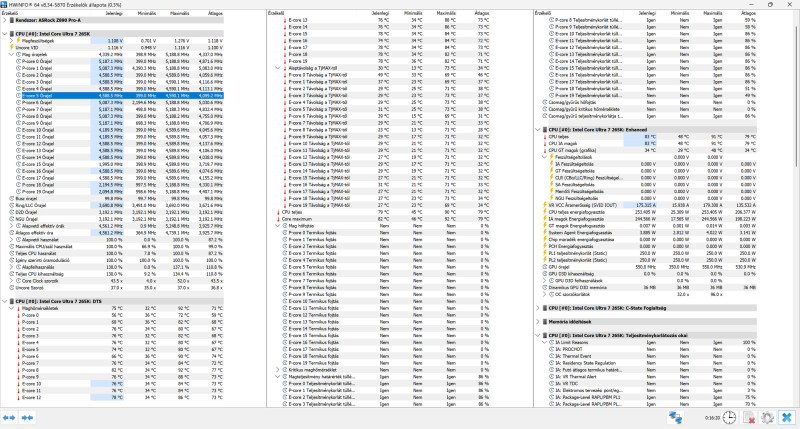The width and height of the screenshot is (800, 429).
Task: Click the icon beside IA: PROCHOT
Action: pos(552,349)
